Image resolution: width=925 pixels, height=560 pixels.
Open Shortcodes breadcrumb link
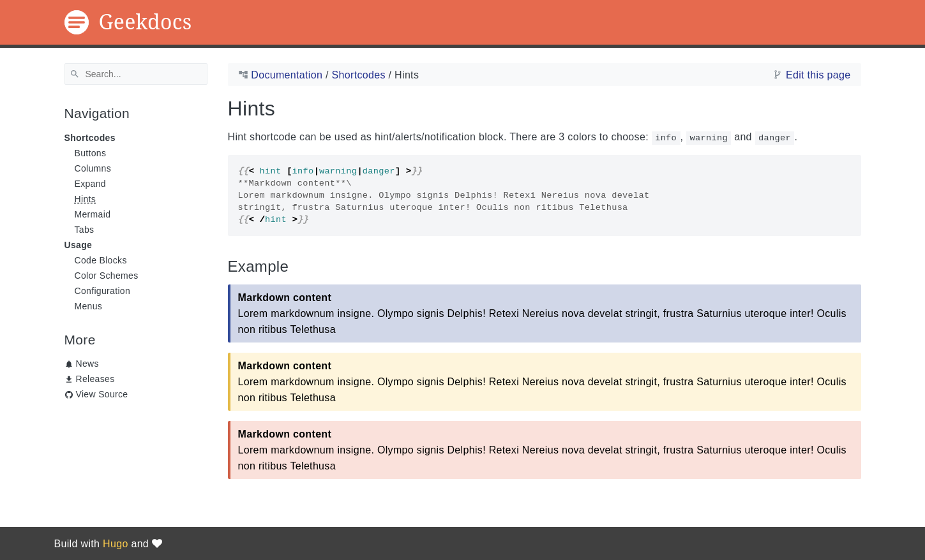(x=358, y=75)
